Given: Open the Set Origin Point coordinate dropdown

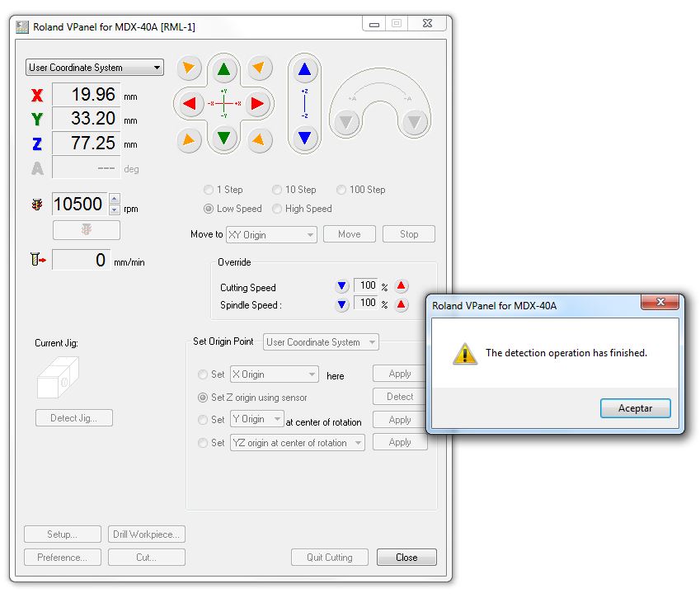Looking at the screenshot, I should 321,342.
